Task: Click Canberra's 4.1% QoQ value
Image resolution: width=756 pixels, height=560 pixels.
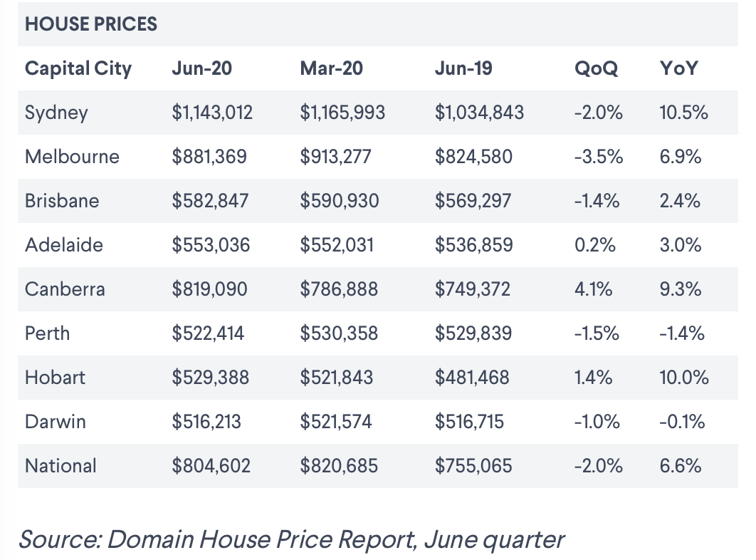Action: [x=592, y=289]
